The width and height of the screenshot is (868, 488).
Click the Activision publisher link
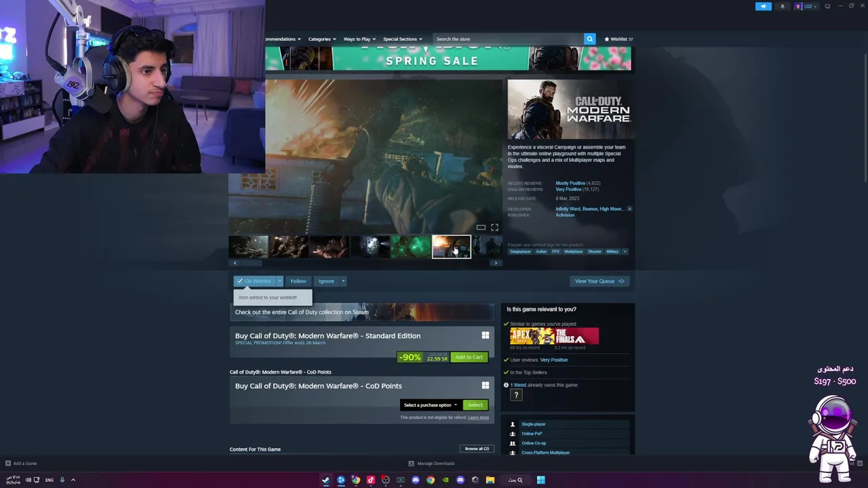point(565,215)
